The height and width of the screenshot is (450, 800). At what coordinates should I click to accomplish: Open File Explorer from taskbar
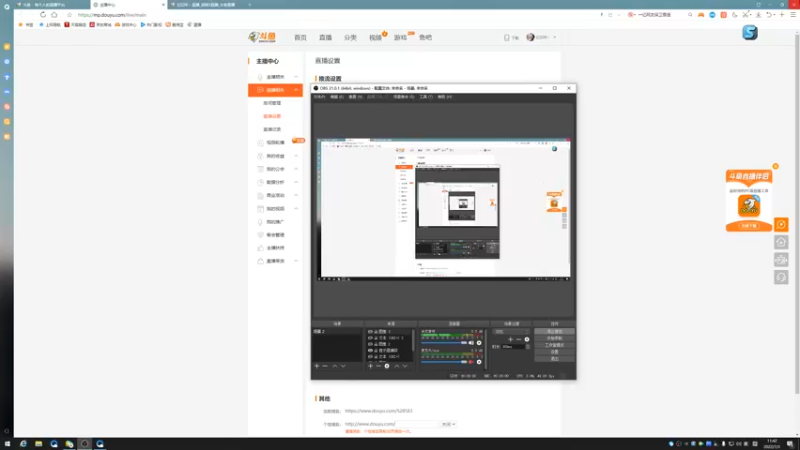(38, 444)
